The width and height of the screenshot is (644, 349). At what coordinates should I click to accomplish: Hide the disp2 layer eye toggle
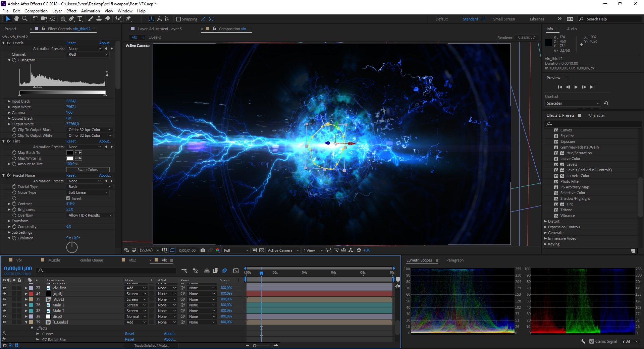coord(4,316)
